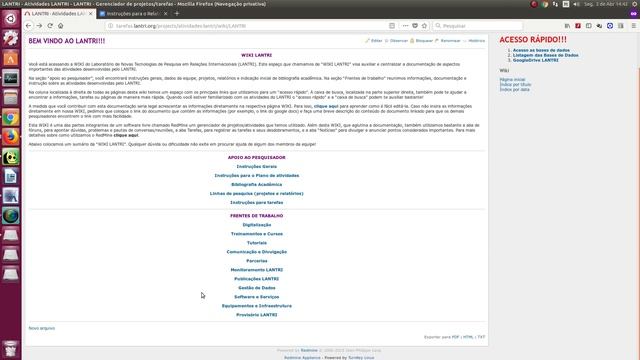Screen dimensions: 640x360
Task: Open the Publicações LANTRI link
Action: [257, 279]
